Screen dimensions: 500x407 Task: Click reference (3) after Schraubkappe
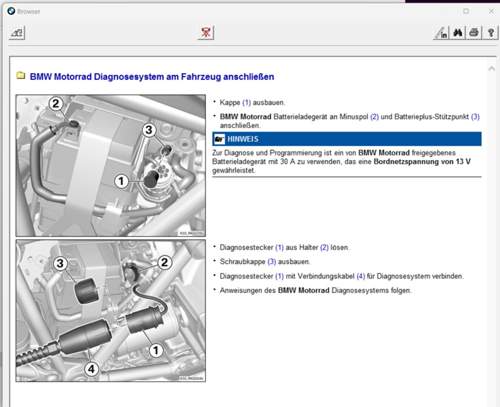[x=272, y=262]
